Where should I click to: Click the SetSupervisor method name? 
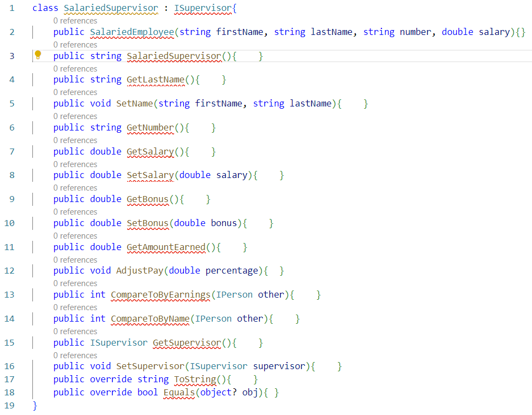150,366
